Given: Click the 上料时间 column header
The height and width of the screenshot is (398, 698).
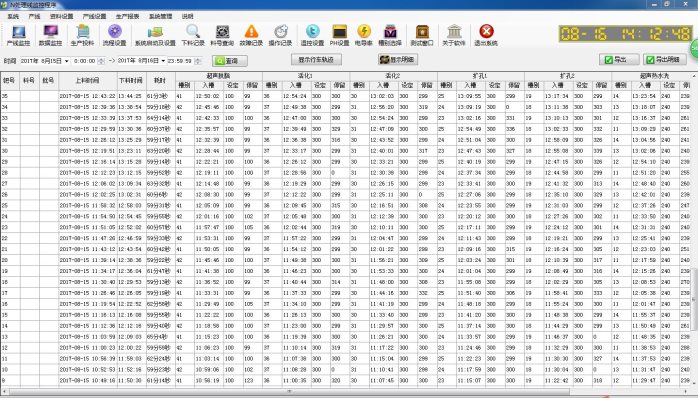Looking at the screenshot, I should pos(88,81).
